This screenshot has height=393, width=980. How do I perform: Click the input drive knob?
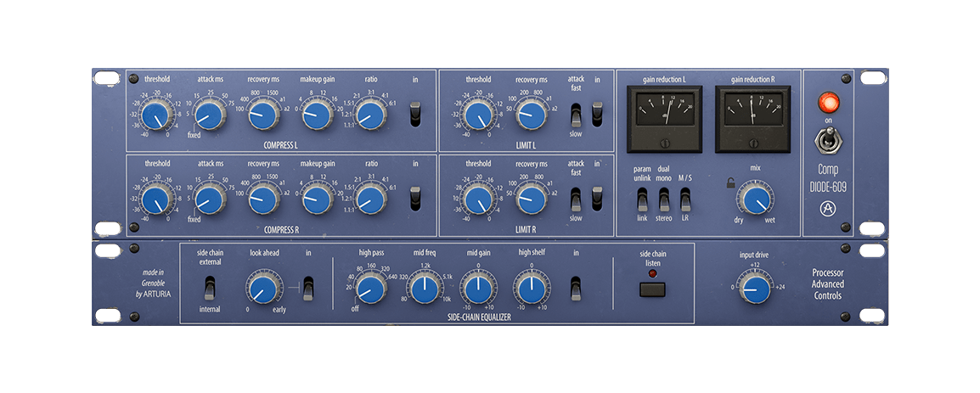(x=754, y=289)
